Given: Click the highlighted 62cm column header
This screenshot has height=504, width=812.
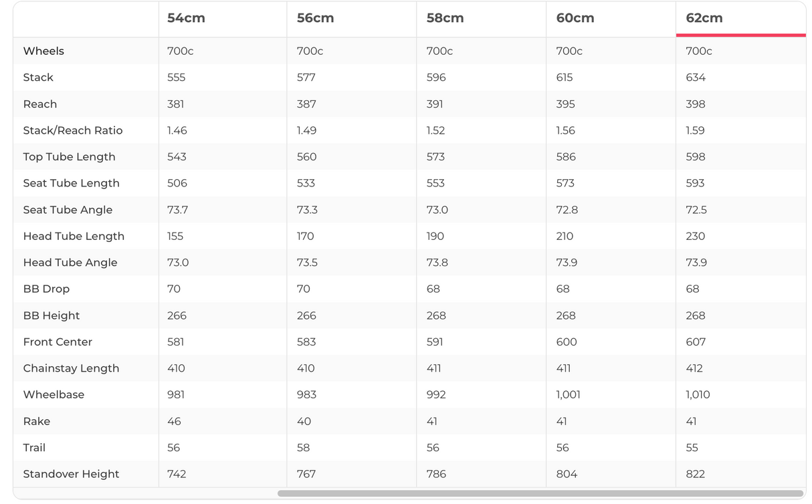Looking at the screenshot, I should pyautogui.click(x=704, y=19).
